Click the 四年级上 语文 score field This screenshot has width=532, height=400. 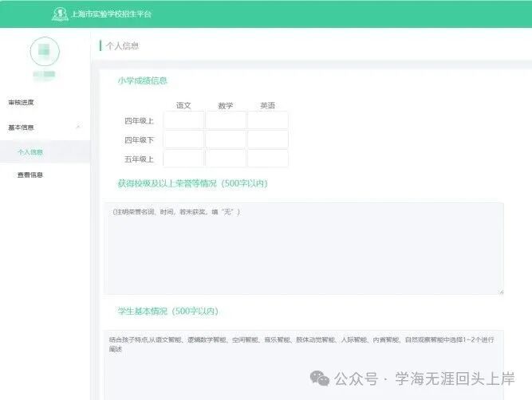click(183, 120)
